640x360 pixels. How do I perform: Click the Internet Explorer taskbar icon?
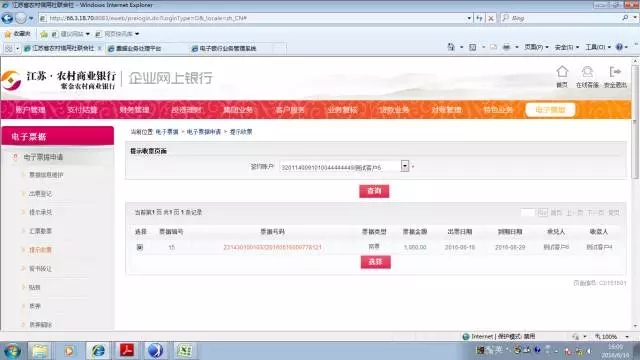click(98, 351)
